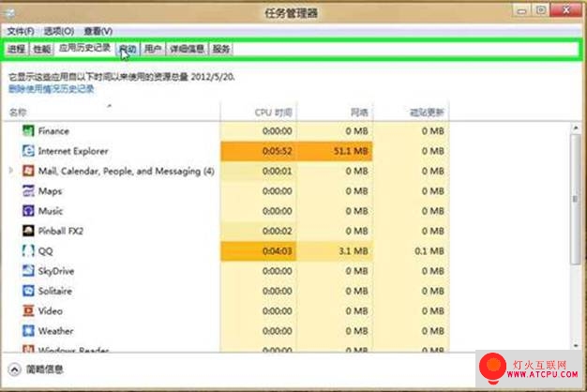Click the vertical scrollbar thumb
Screen dimensions: 587x392
(x=576, y=199)
